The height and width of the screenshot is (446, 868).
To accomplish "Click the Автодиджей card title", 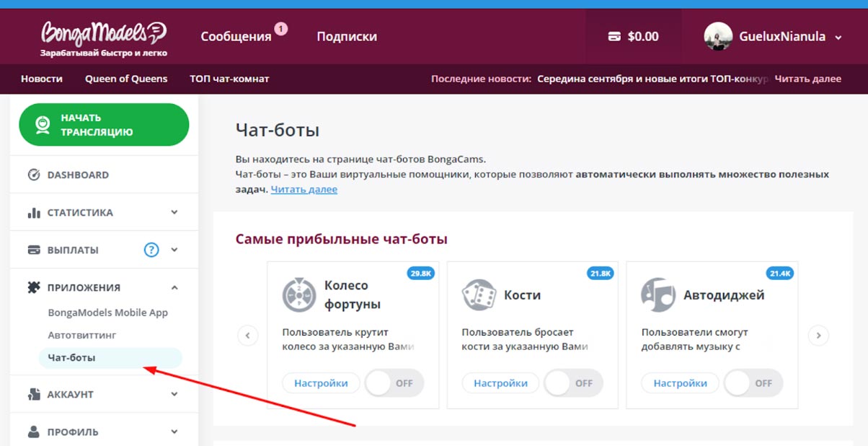I will [724, 294].
